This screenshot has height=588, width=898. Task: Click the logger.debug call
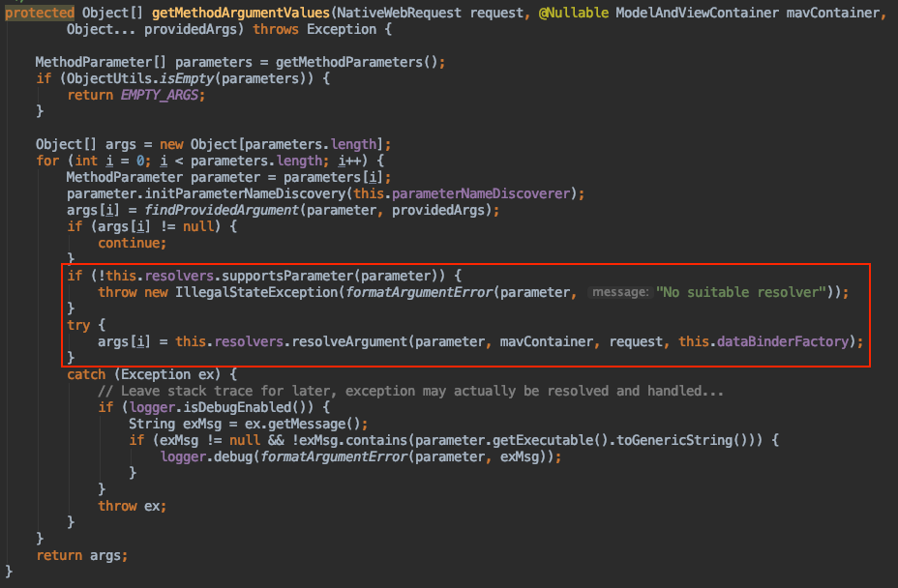point(206,456)
